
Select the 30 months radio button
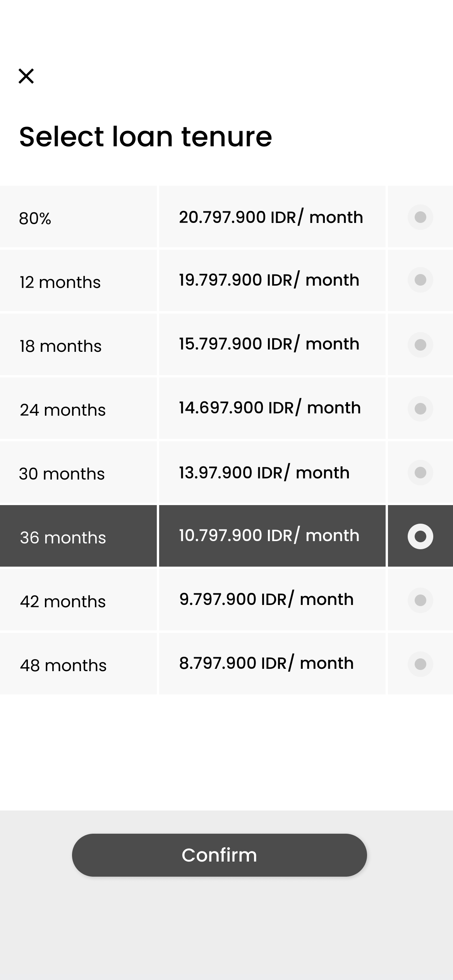(420, 472)
